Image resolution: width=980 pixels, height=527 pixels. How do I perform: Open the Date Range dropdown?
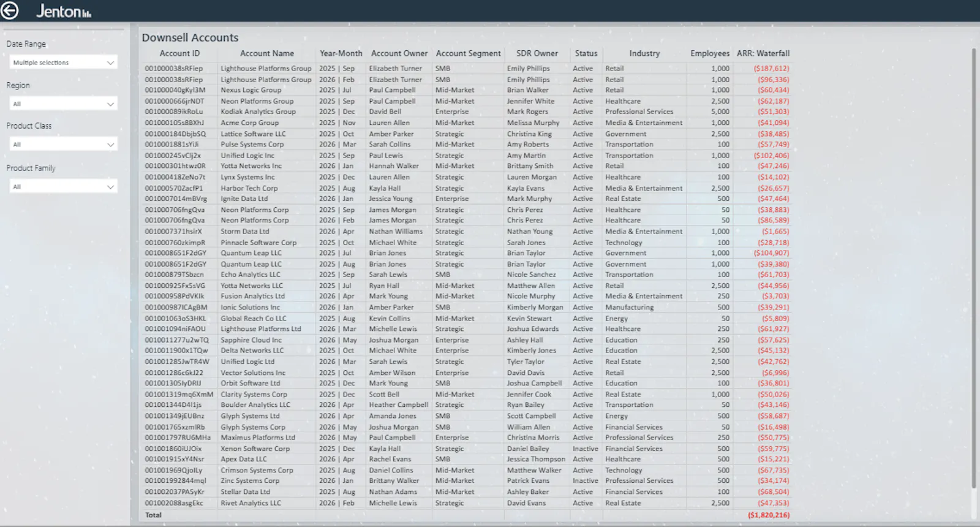coord(64,63)
